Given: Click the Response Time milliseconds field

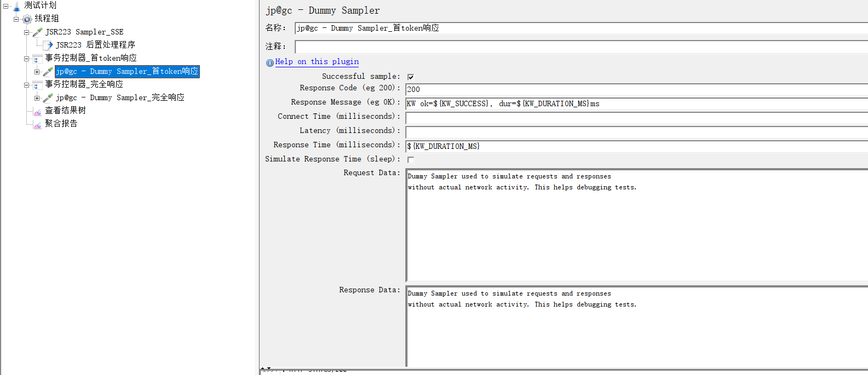Looking at the screenshot, I should pos(636,146).
